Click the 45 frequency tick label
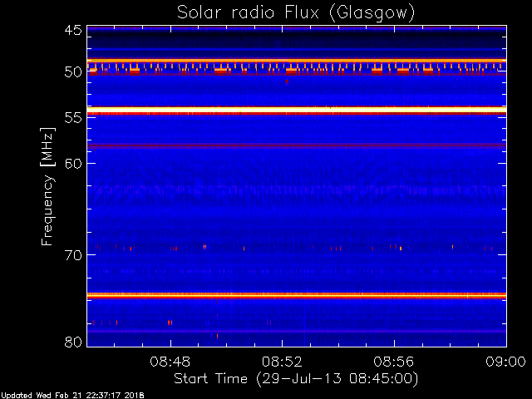 click(x=73, y=30)
